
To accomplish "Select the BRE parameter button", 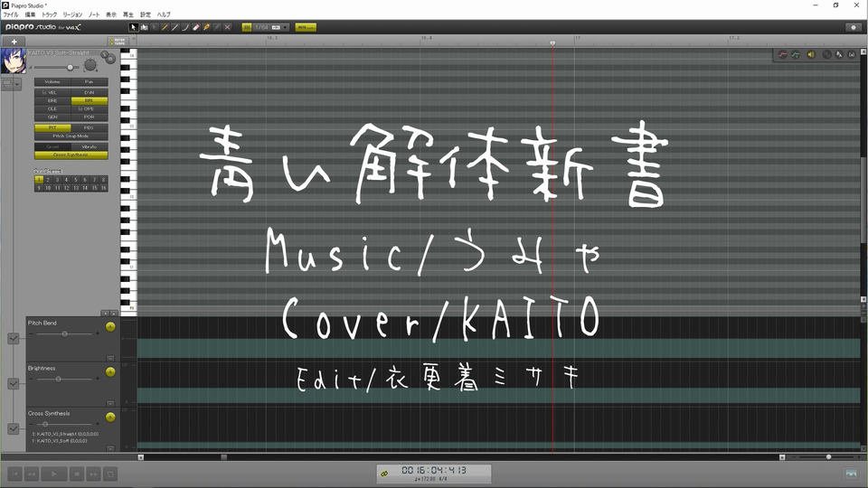I will [52, 100].
